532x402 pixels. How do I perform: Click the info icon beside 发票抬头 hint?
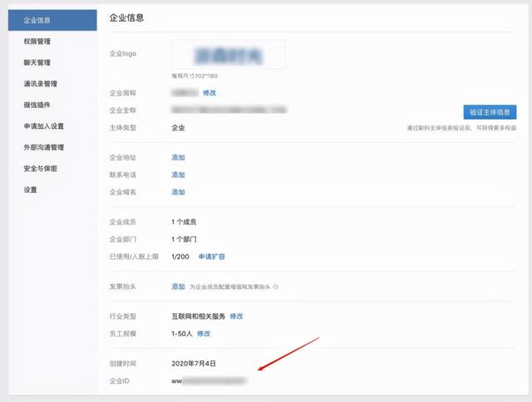coord(276,287)
